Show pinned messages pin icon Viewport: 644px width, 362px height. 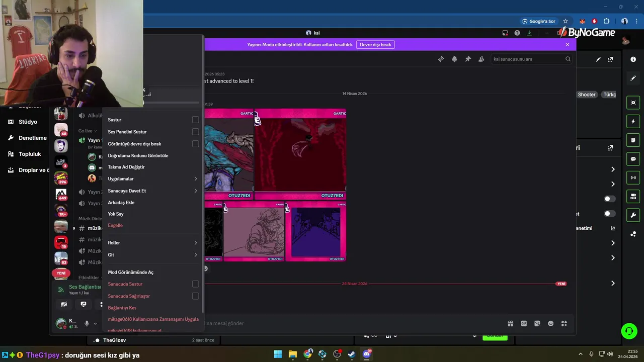click(x=468, y=59)
